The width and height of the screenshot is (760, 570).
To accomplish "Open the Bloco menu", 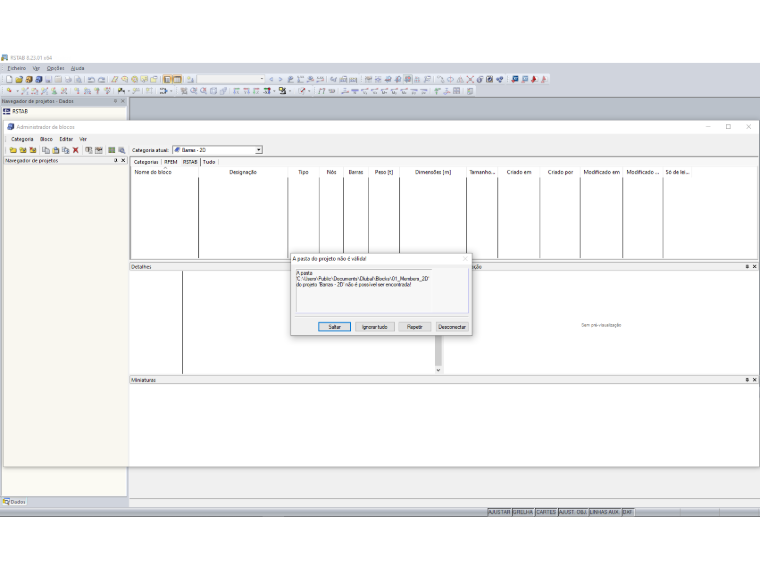I will (x=47, y=140).
